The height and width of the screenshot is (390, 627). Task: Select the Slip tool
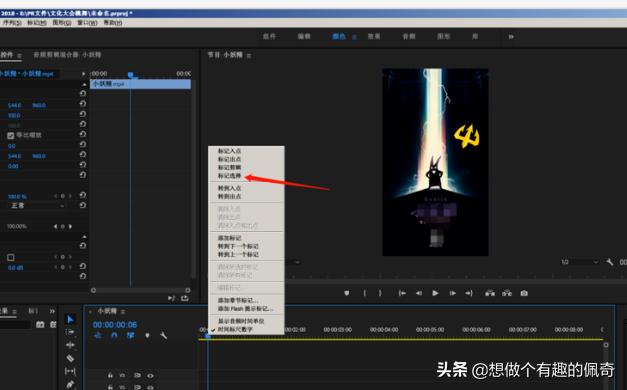pyautogui.click(x=70, y=371)
